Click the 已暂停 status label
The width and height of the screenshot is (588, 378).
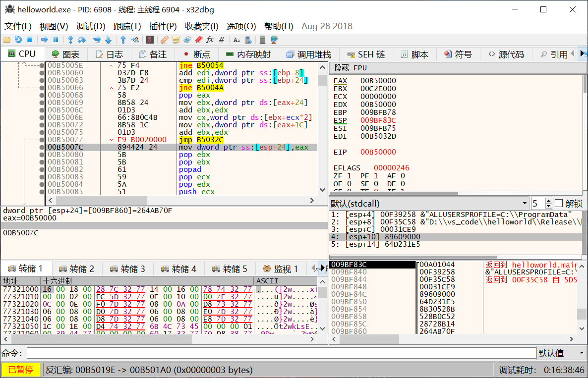click(x=21, y=370)
